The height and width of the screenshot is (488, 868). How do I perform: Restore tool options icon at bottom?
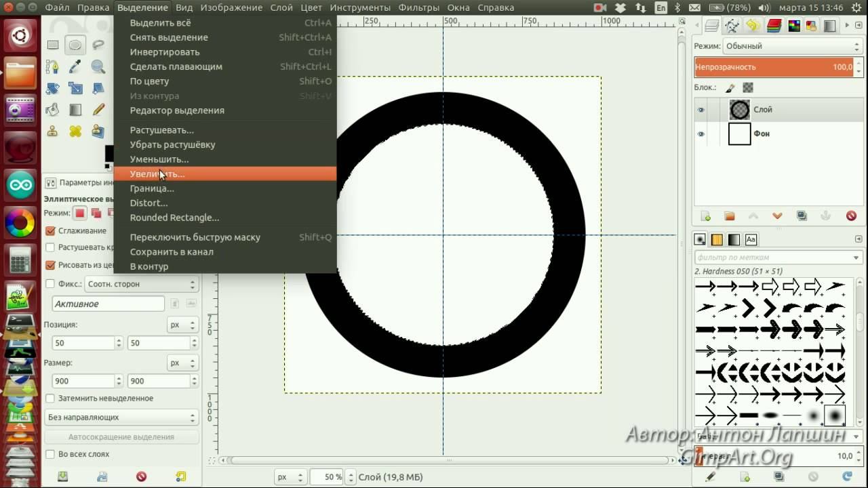point(102,476)
